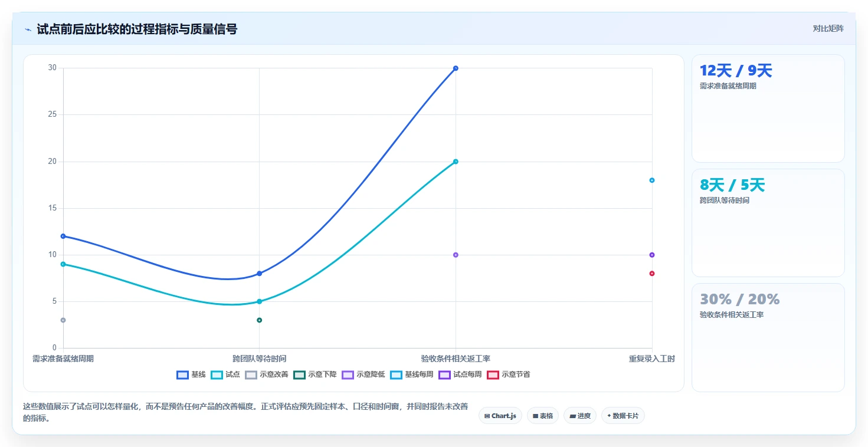Image resolution: width=868 pixels, height=447 pixels.
Task: Click the 对比矩阵 label in header
Action: tap(828, 28)
